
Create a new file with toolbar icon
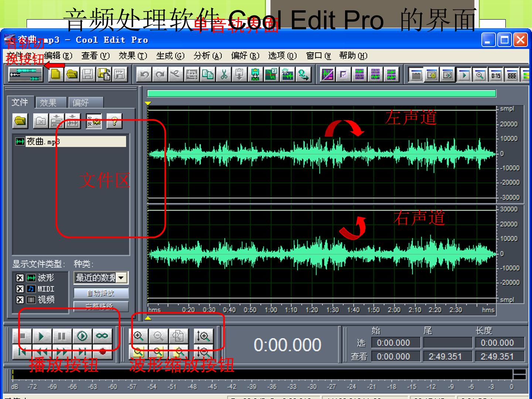coord(56,75)
